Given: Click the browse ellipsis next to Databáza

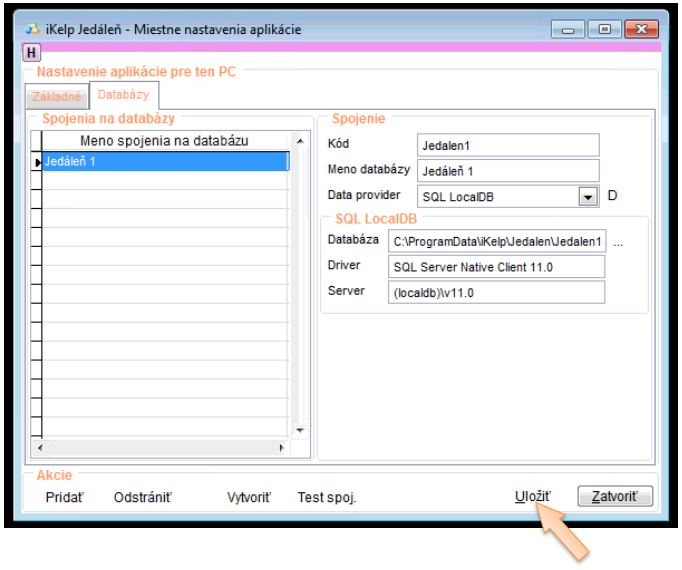Looking at the screenshot, I should 618,241.
